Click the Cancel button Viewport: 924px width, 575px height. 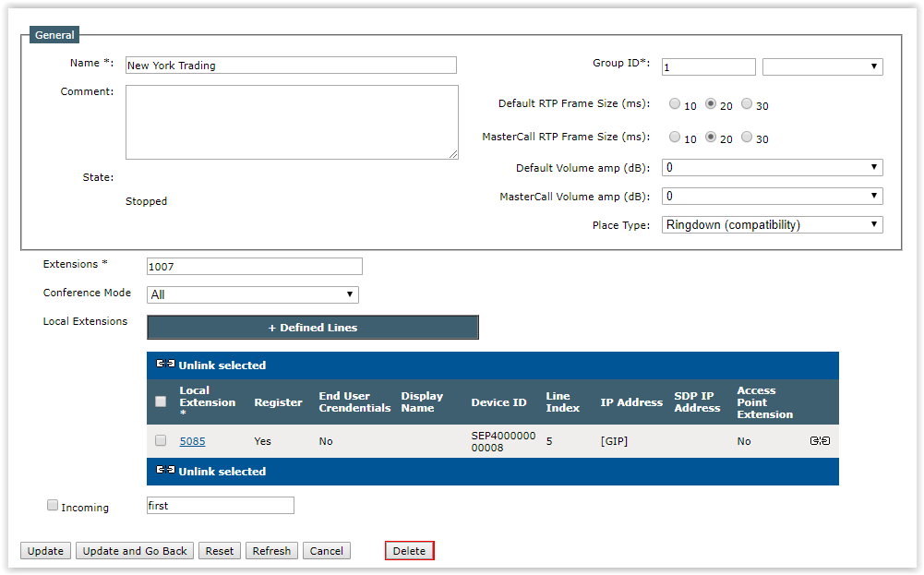tap(327, 551)
